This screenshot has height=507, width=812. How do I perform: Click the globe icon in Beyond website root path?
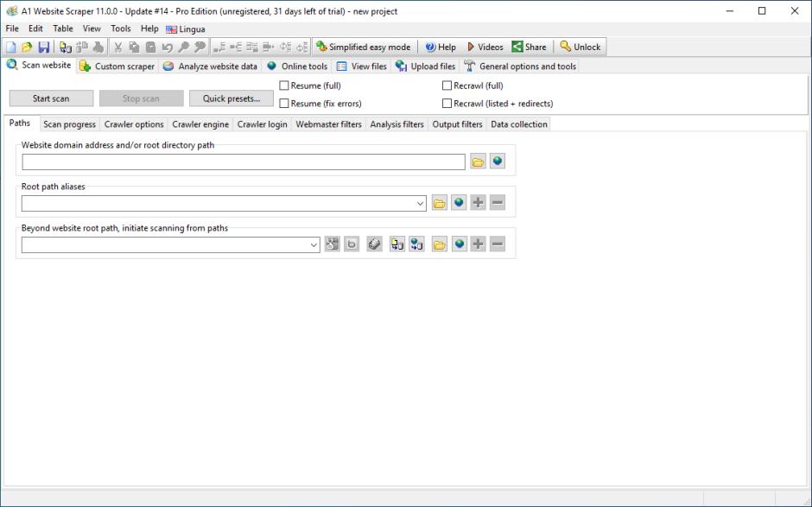459,244
